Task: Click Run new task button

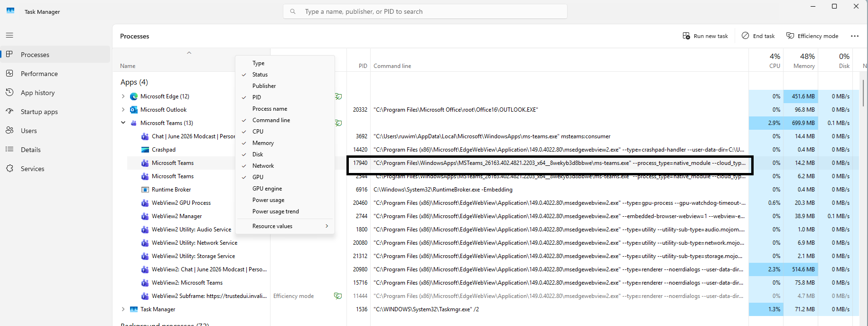Action: pos(705,36)
